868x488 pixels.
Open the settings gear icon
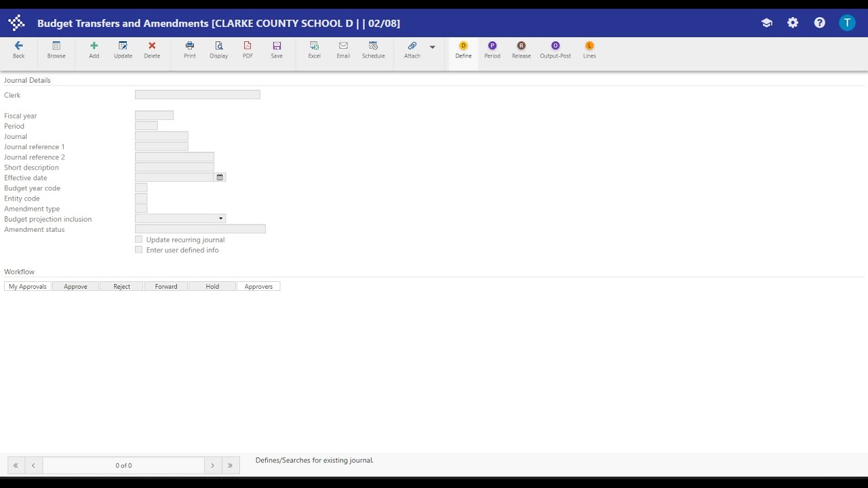[793, 23]
